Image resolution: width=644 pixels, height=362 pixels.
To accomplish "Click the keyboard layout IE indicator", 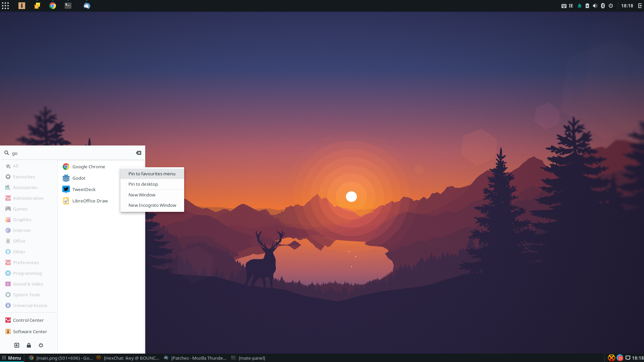I will point(568,6).
